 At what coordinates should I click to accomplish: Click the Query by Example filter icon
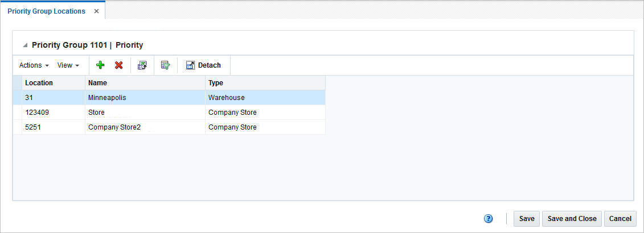166,65
